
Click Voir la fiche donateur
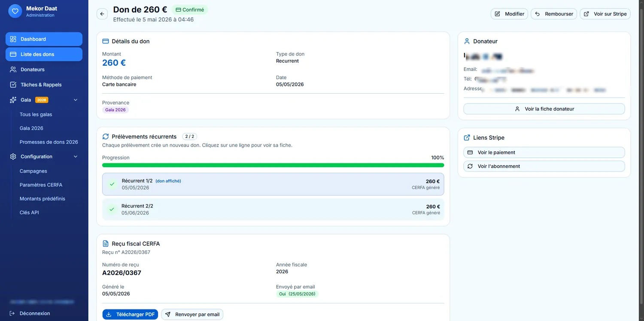pos(544,109)
